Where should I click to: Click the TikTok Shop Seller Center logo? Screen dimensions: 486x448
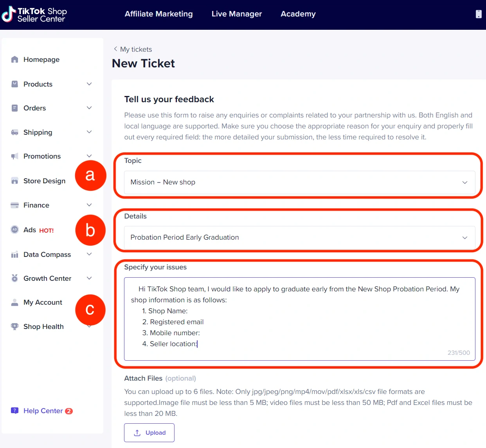[x=34, y=14]
